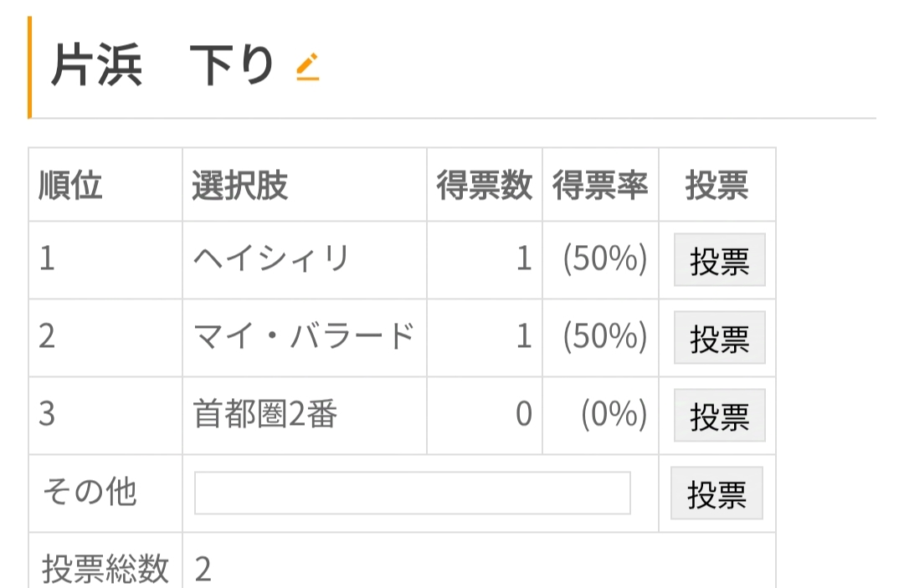The height and width of the screenshot is (588, 904).
Task: Click rank 1 cell in 順位 column
Action: (x=47, y=258)
